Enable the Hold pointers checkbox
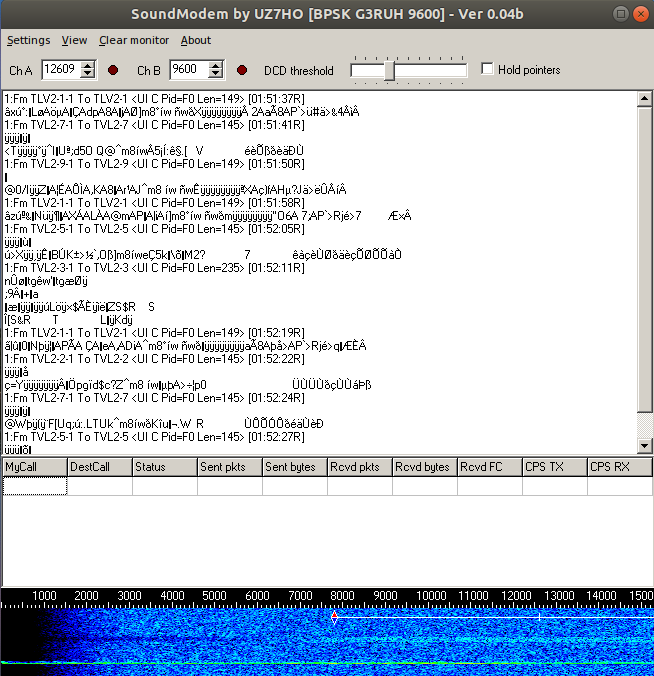654x676 pixels. tap(487, 69)
